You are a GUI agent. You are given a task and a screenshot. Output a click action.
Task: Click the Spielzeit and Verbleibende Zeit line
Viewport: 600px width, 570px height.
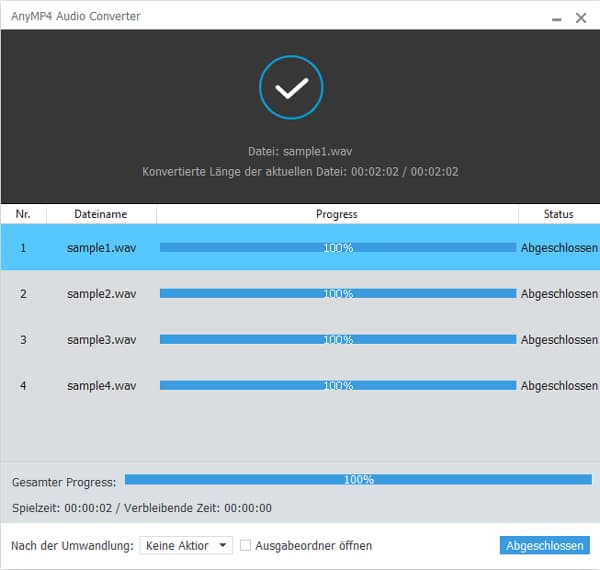coord(142,508)
